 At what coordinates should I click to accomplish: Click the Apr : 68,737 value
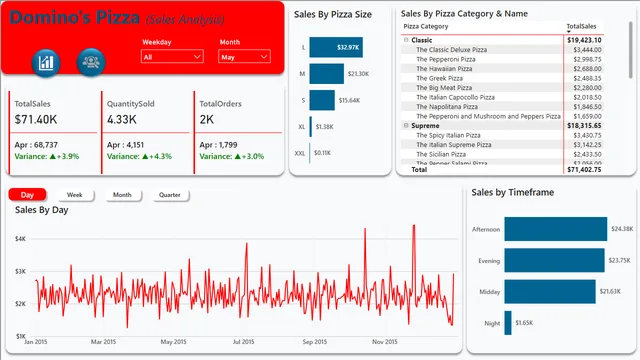pos(36,145)
